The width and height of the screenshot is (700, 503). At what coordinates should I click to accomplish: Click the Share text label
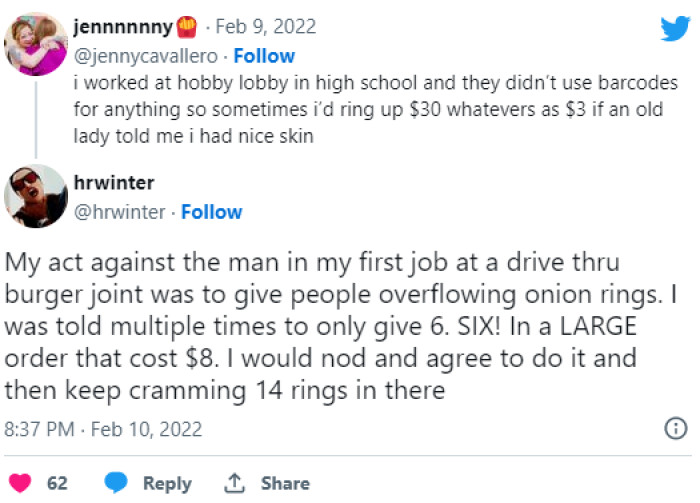click(285, 483)
